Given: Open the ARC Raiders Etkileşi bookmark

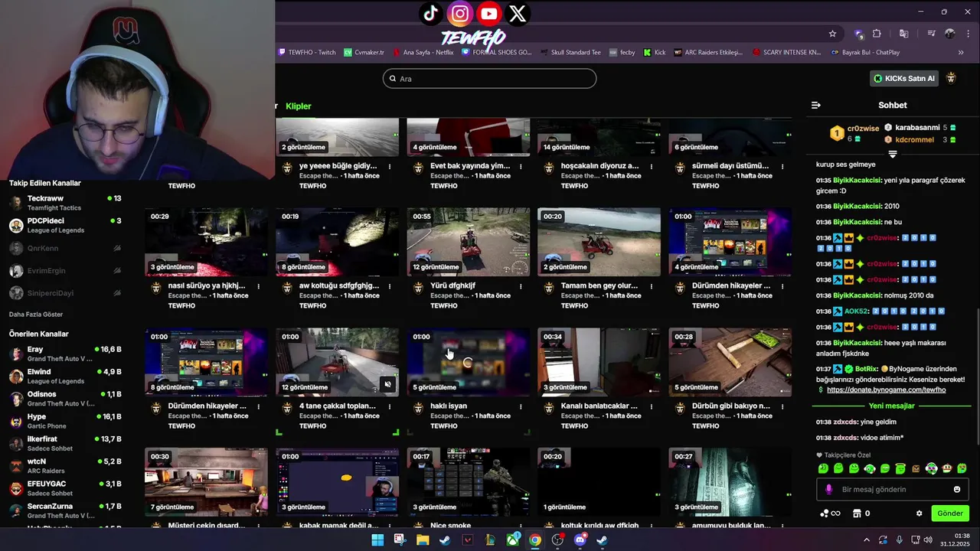Looking at the screenshot, I should click(709, 52).
